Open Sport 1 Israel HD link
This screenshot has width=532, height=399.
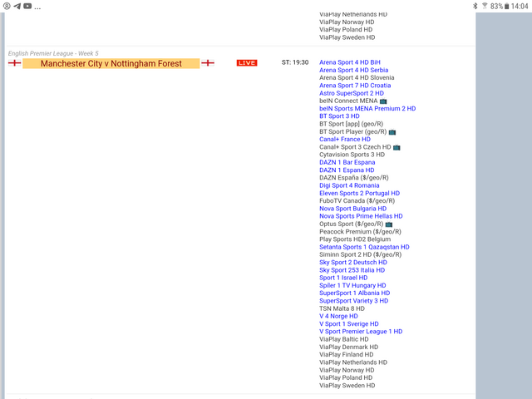pyautogui.click(x=343, y=278)
